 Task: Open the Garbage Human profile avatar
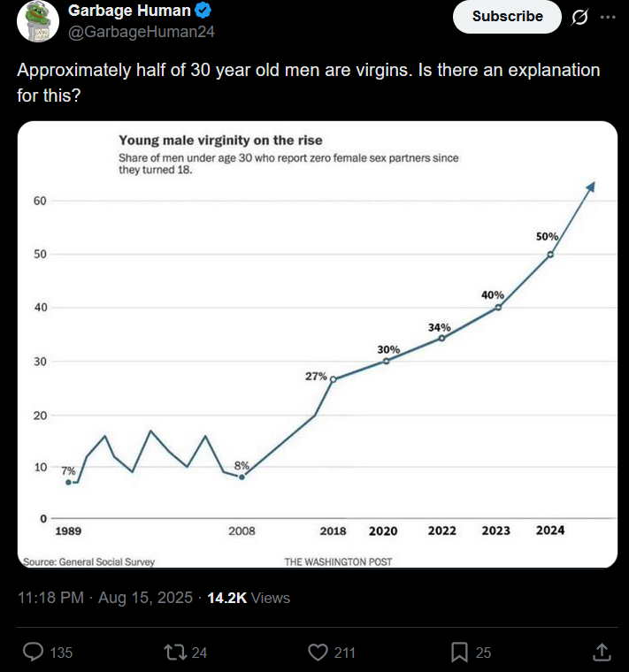(38, 21)
